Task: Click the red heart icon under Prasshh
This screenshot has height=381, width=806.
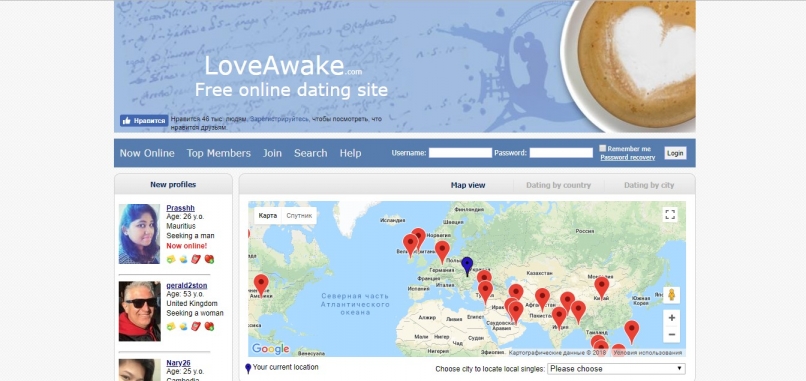Action: point(209,259)
